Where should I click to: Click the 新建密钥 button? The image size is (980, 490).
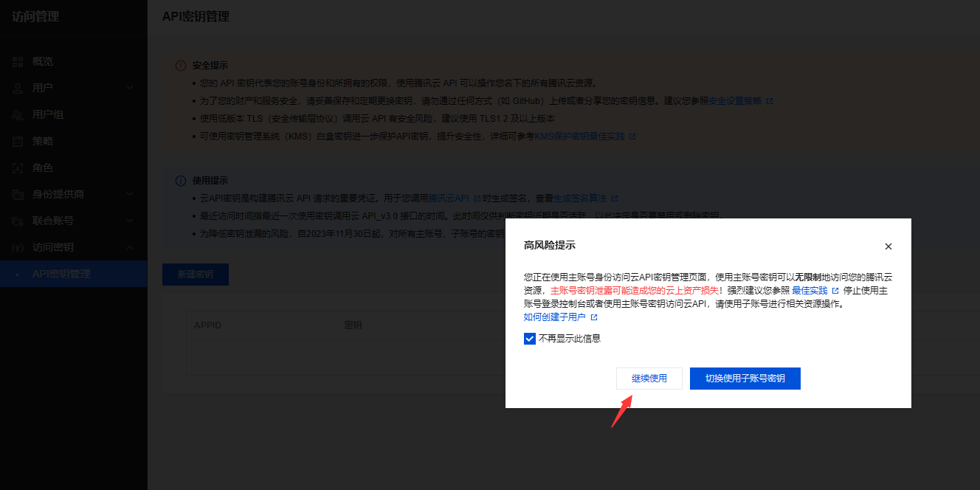click(x=196, y=274)
